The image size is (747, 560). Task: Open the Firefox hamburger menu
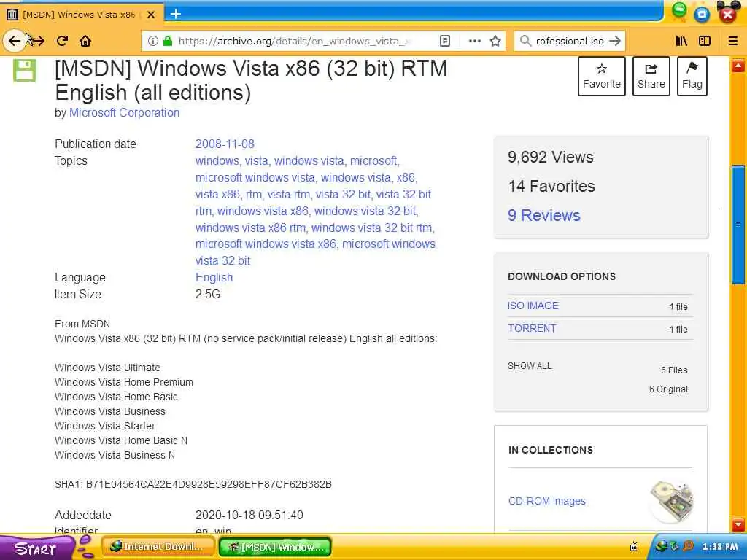[733, 41]
